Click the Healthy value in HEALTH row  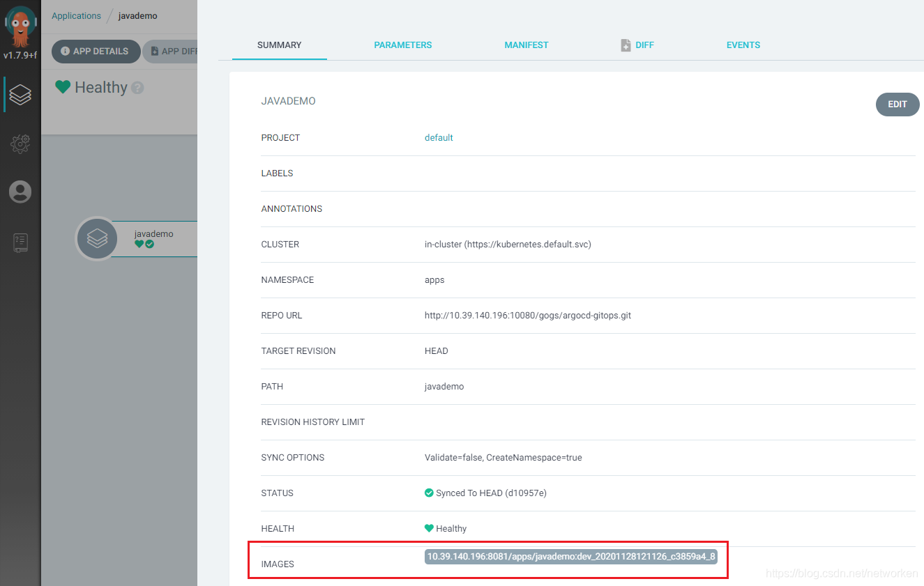point(451,528)
